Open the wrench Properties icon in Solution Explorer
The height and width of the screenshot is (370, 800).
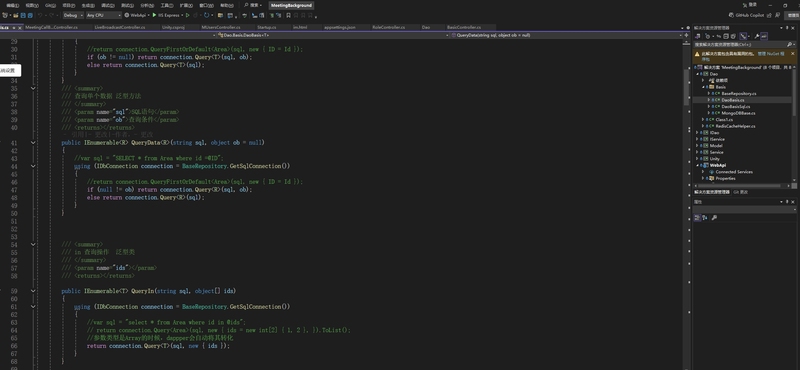(x=757, y=36)
